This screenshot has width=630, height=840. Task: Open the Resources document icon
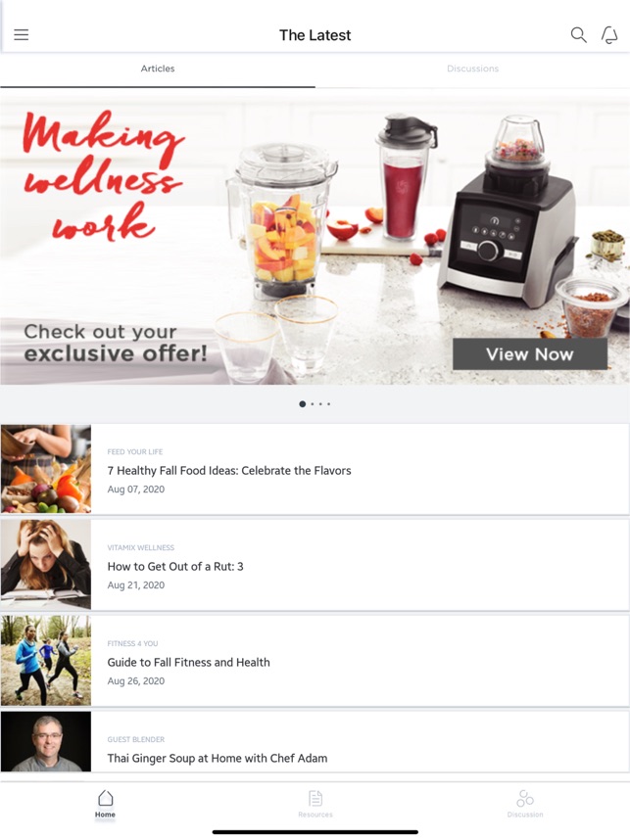click(315, 798)
